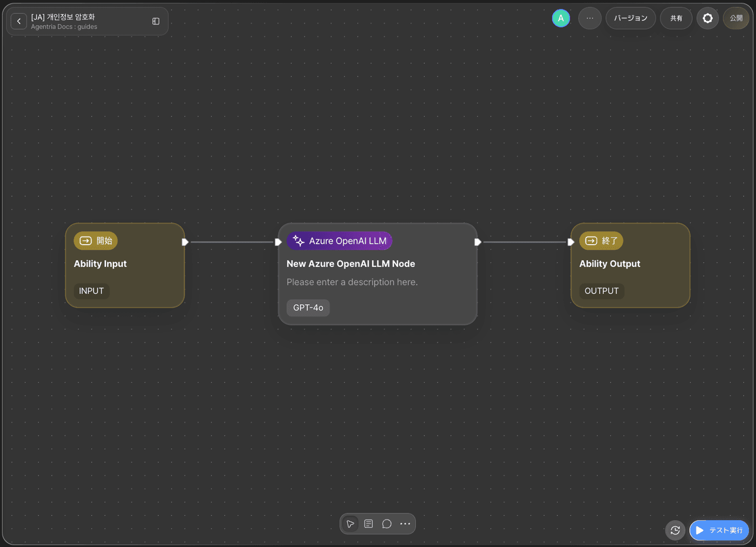Click the LLM node input connector

(278, 242)
